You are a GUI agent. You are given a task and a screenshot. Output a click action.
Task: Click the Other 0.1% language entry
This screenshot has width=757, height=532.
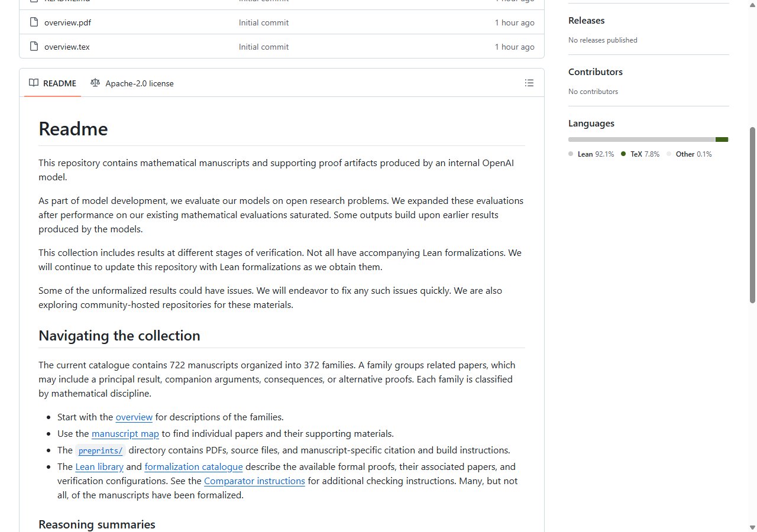click(689, 154)
